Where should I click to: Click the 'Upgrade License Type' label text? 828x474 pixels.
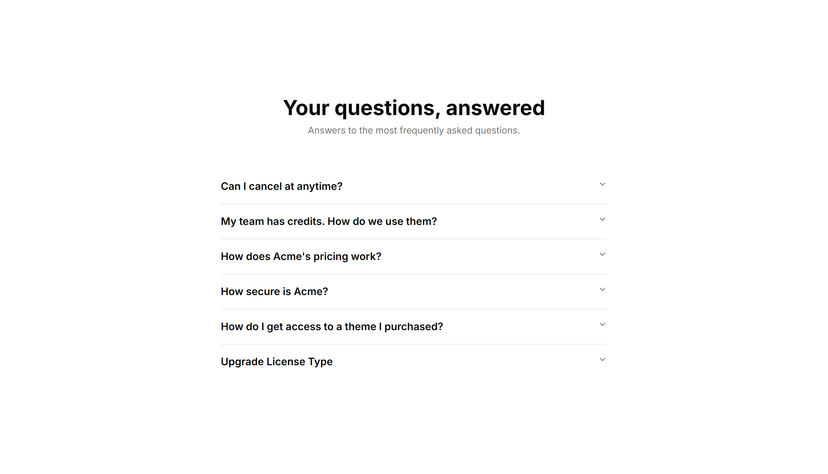(x=277, y=362)
